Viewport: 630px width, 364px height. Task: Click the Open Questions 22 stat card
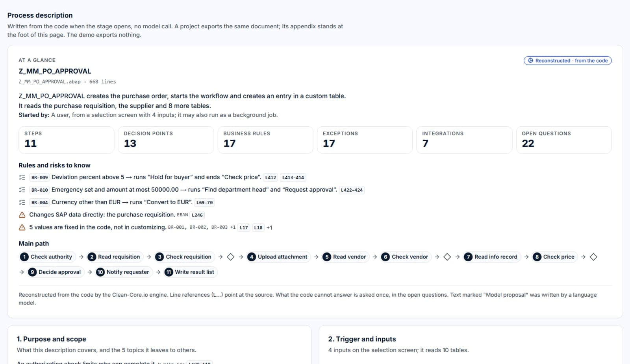(x=564, y=140)
